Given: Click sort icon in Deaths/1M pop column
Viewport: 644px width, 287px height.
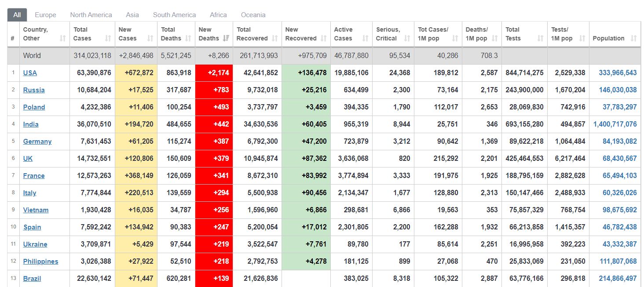Looking at the screenshot, I should point(494,39).
